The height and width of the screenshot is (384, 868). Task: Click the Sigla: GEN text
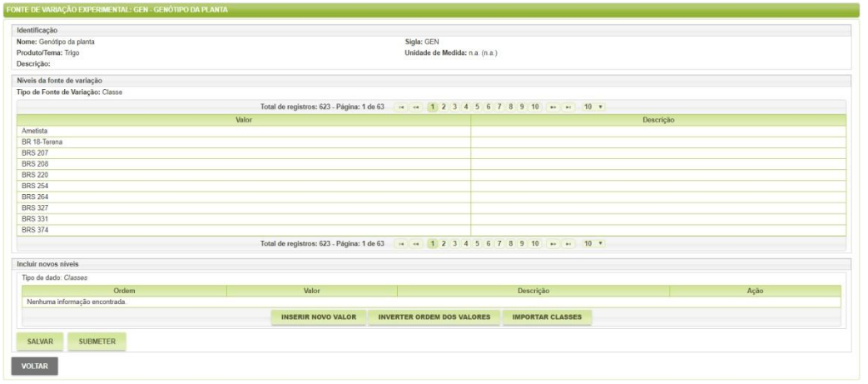coord(422,42)
